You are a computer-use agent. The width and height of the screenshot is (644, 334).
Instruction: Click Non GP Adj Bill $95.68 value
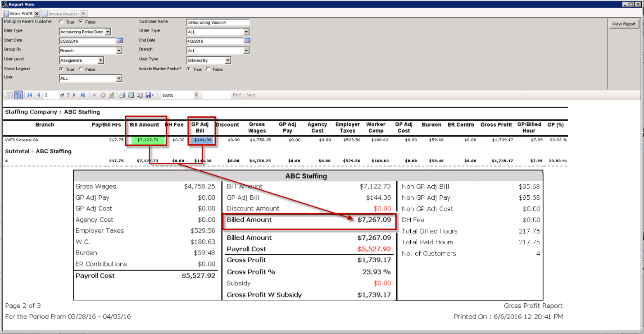[x=529, y=187]
